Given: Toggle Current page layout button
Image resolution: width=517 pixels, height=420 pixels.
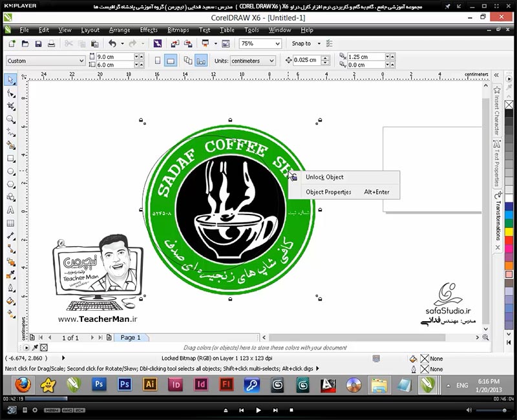Looking at the screenshot, I should [x=201, y=61].
